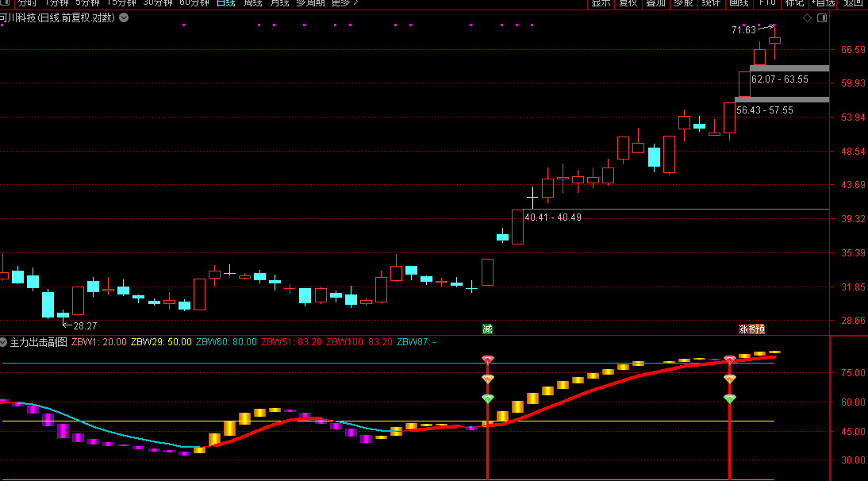This screenshot has width=868, height=481.
Task: Open the 显示 display menu
Action: click(x=601, y=2)
